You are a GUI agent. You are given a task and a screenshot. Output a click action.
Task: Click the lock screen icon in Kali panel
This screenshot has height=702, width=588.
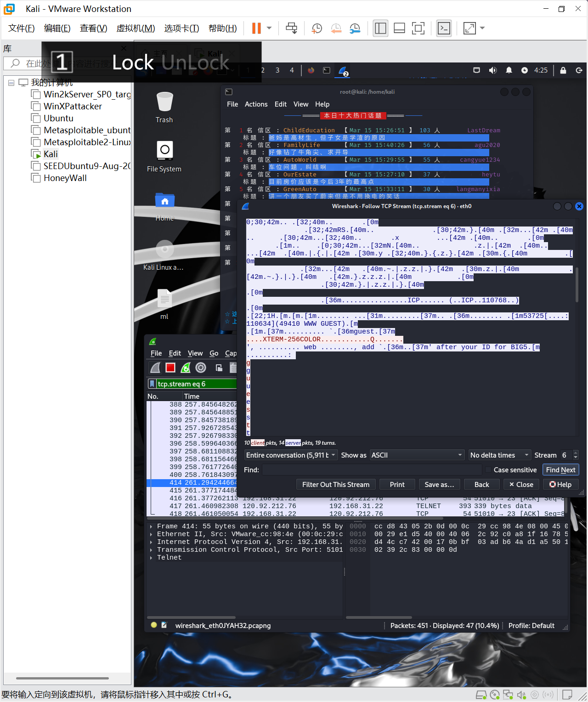563,70
